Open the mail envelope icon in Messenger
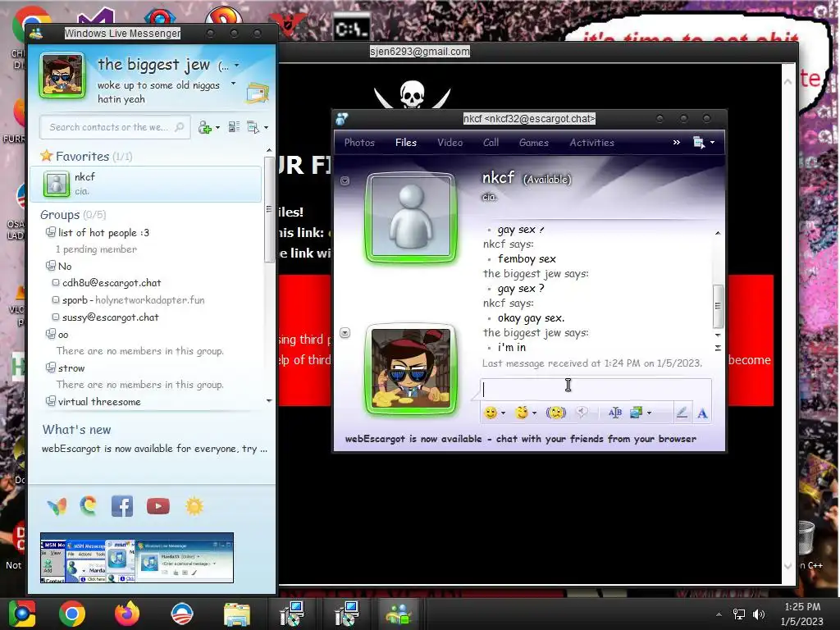 coord(257,94)
